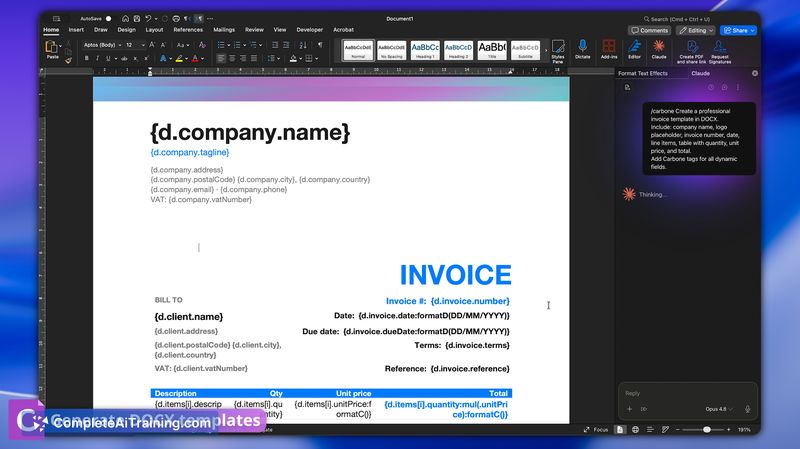
Task: Apply superscript formatting
Action: click(x=146, y=59)
